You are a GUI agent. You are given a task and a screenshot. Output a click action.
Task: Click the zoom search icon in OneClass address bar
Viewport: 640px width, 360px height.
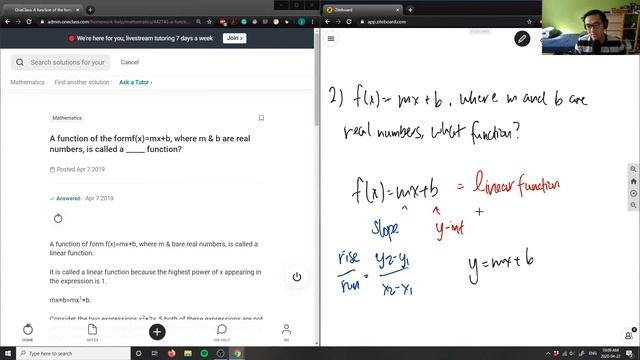click(198, 22)
